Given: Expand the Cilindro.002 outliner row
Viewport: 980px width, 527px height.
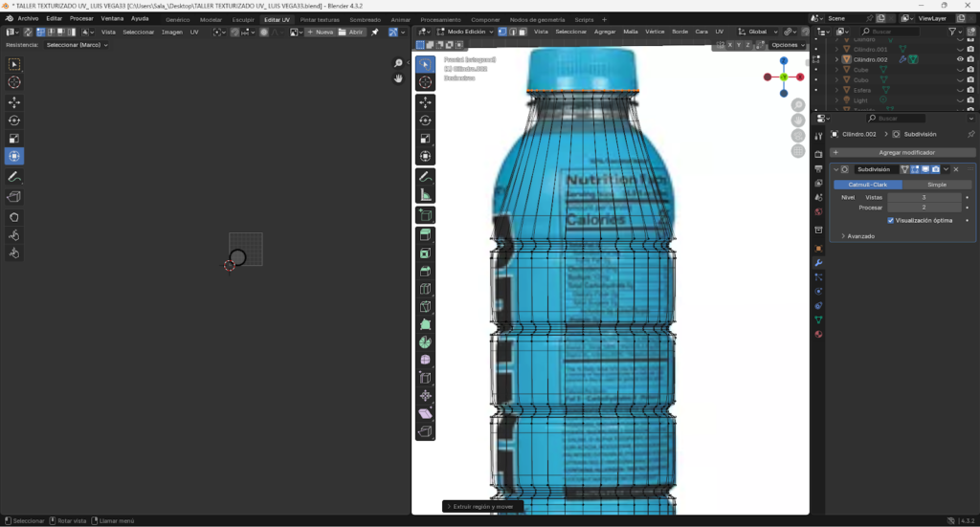Looking at the screenshot, I should tap(836, 59).
